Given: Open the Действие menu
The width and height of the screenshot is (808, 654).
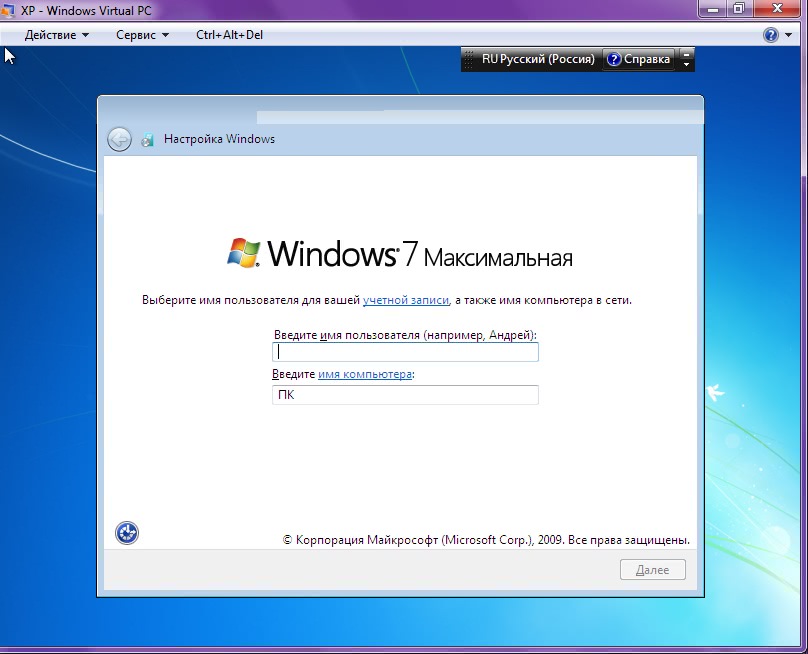Looking at the screenshot, I should click(x=57, y=35).
